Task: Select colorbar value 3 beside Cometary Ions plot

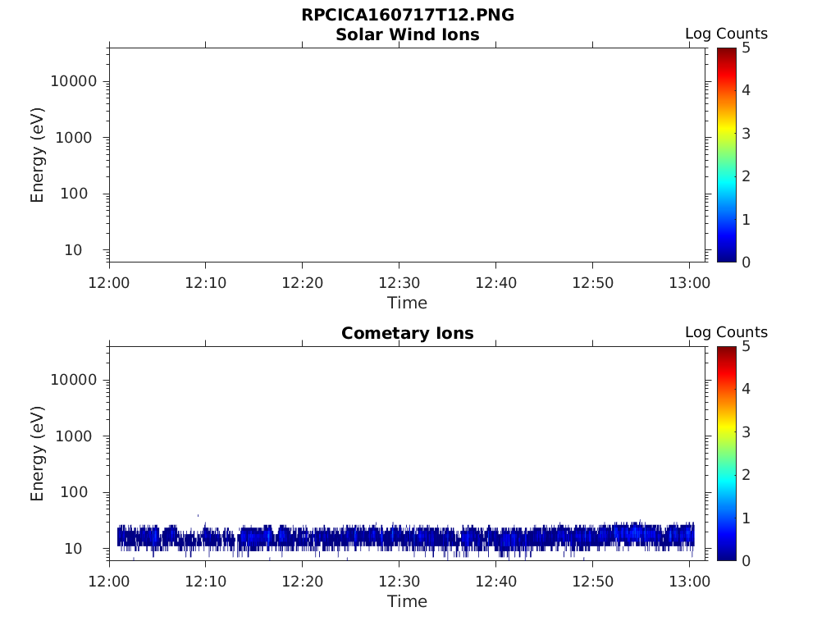Action: click(746, 432)
